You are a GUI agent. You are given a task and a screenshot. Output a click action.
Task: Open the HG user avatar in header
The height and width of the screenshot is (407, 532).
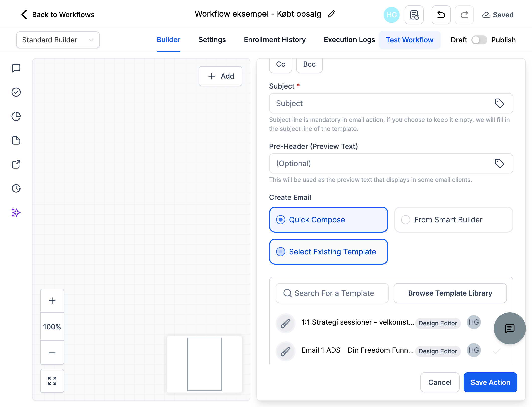(x=391, y=15)
